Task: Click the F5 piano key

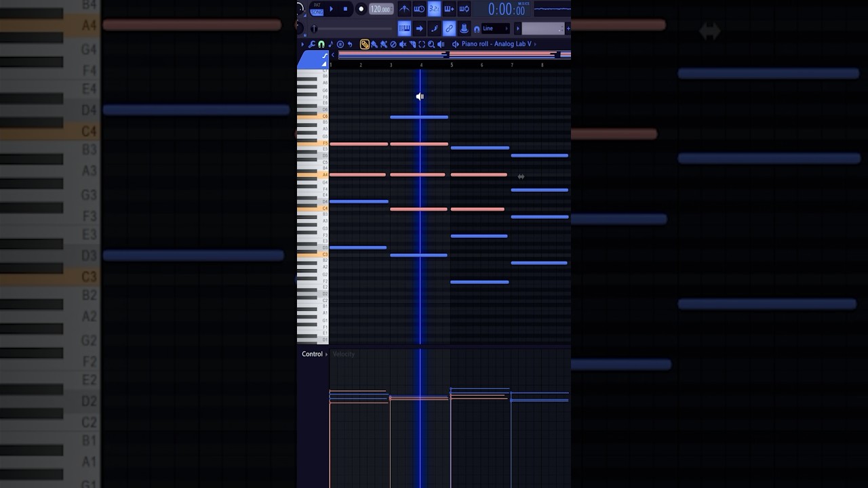Action: [313, 144]
